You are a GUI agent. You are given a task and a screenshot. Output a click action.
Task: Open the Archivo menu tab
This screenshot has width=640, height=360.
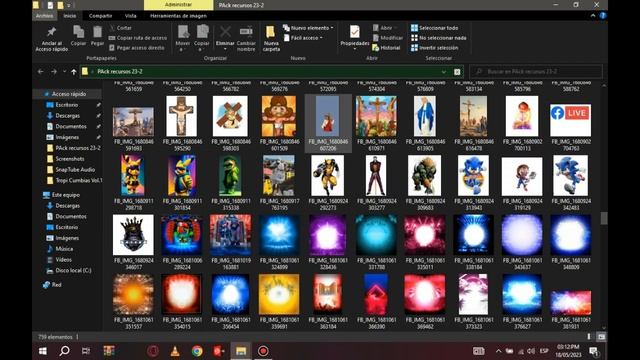pos(44,16)
